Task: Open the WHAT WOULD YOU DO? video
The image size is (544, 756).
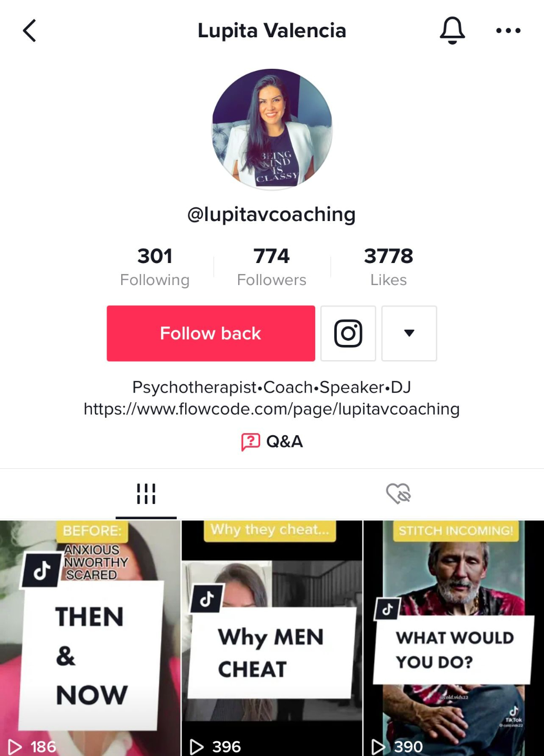Action: click(x=454, y=638)
